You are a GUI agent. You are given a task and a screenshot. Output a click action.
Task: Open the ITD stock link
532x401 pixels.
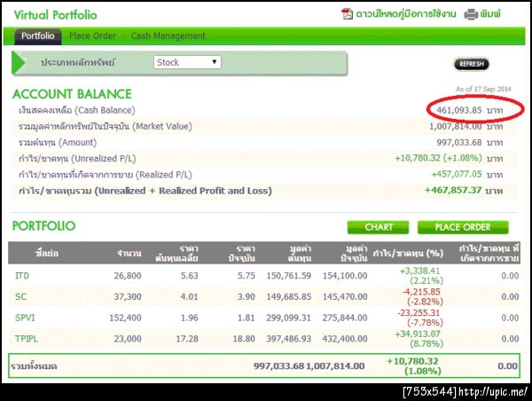22,276
